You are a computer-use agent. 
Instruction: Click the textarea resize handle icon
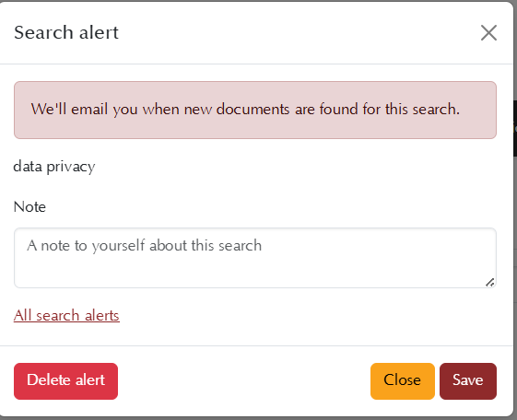(490, 283)
